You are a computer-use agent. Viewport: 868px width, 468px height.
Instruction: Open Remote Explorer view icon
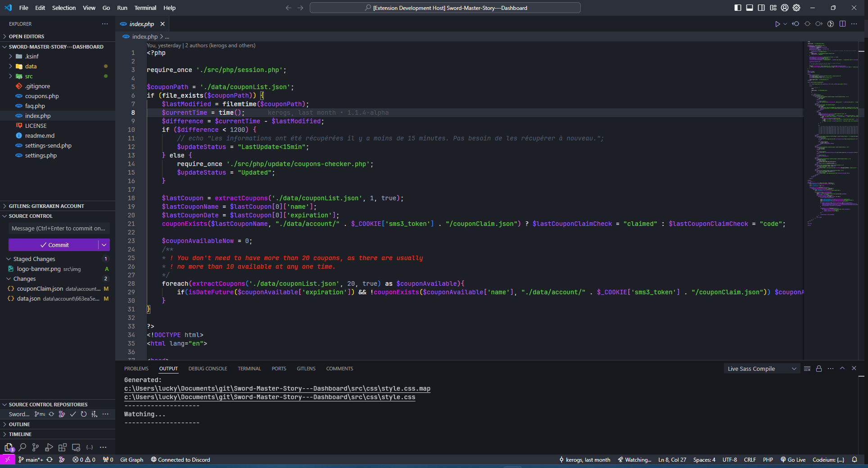pyautogui.click(x=76, y=447)
